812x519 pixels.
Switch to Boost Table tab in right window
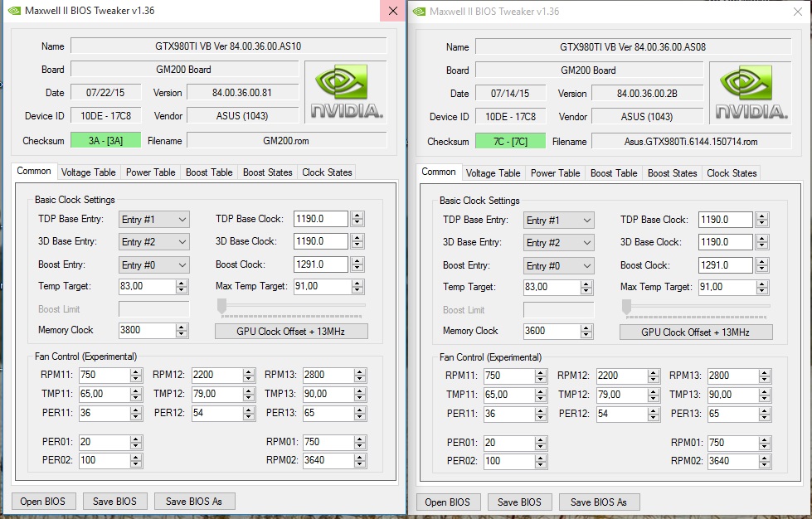click(614, 173)
